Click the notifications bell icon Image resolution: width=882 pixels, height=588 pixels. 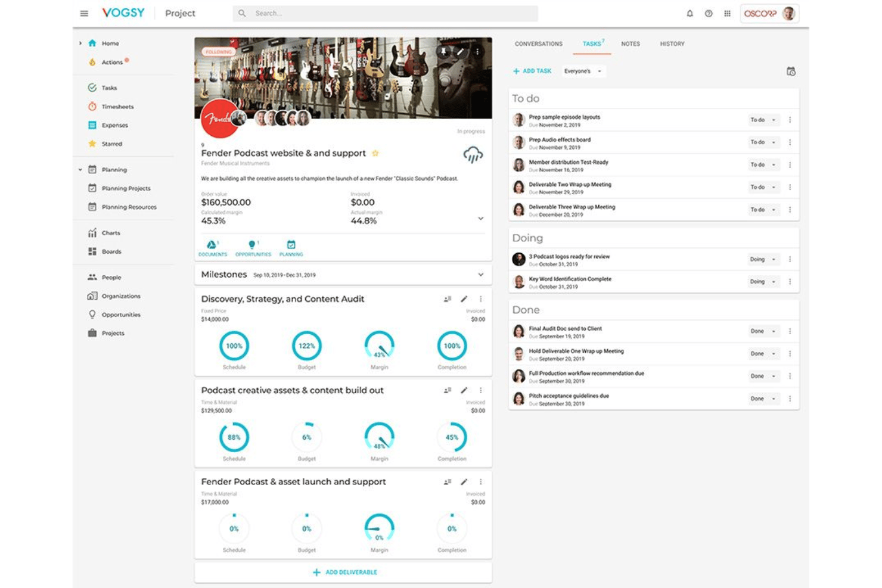coord(690,13)
